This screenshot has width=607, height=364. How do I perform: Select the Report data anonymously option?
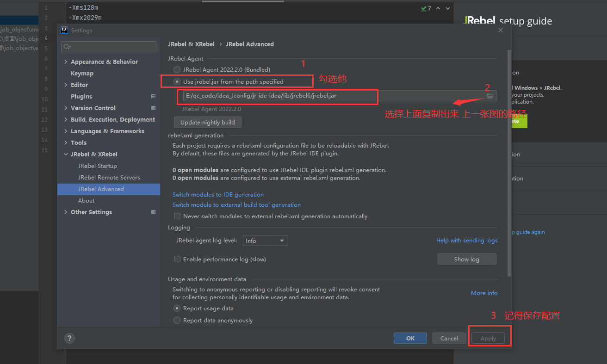pos(177,320)
